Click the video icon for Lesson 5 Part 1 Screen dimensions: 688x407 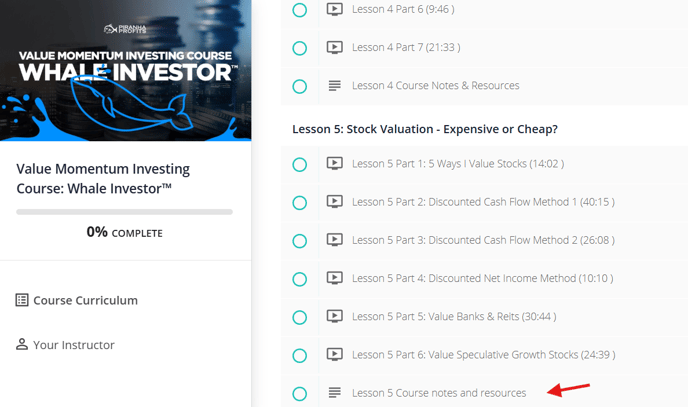click(x=334, y=164)
